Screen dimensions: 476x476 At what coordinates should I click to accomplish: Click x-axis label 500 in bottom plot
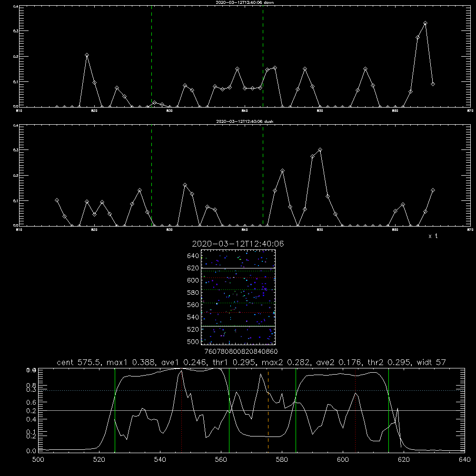coord(38,460)
